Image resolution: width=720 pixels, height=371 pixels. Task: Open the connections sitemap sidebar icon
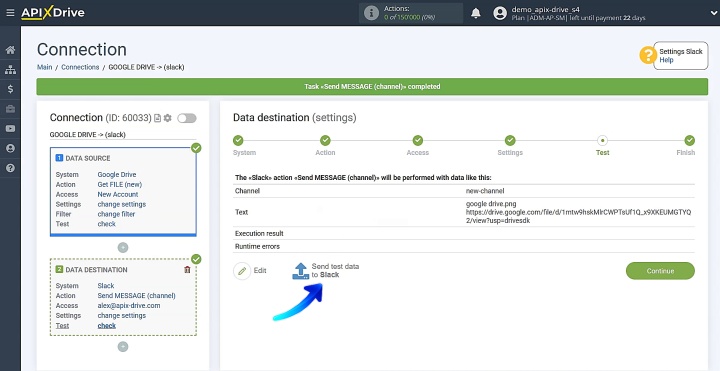tap(10, 70)
